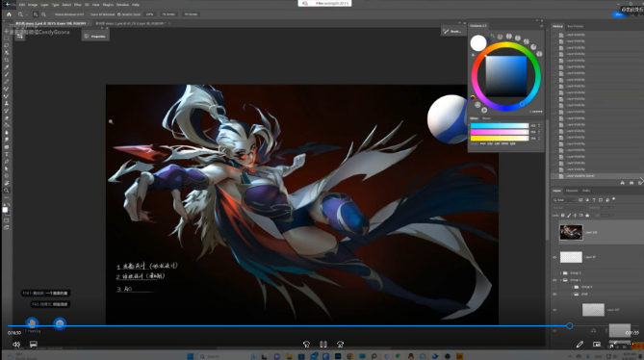
Task: Switch to the Channels tab
Action: pyautogui.click(x=572, y=191)
